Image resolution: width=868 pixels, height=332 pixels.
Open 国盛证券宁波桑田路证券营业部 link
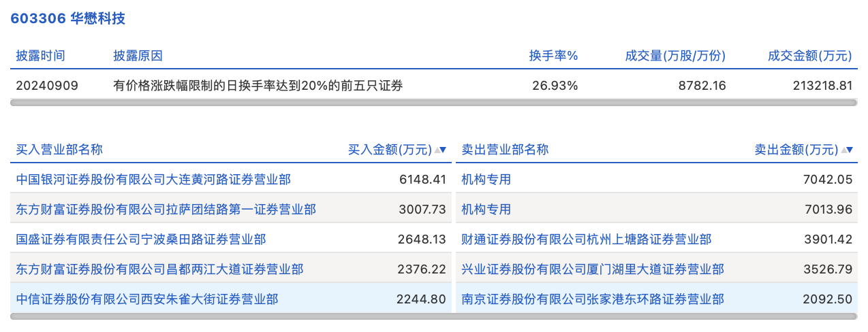[x=141, y=239]
